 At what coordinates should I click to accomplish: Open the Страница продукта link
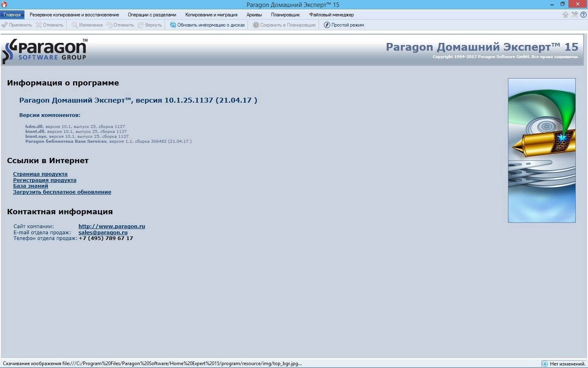(x=40, y=174)
